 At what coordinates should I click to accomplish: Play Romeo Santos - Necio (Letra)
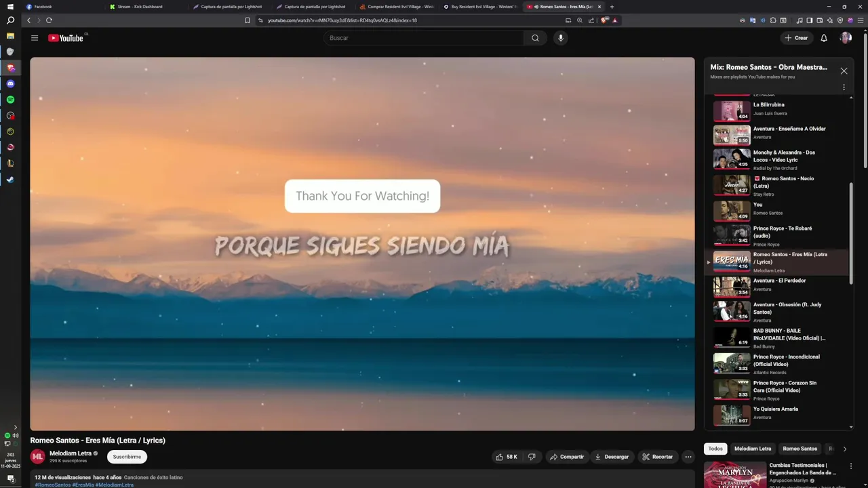(x=776, y=185)
